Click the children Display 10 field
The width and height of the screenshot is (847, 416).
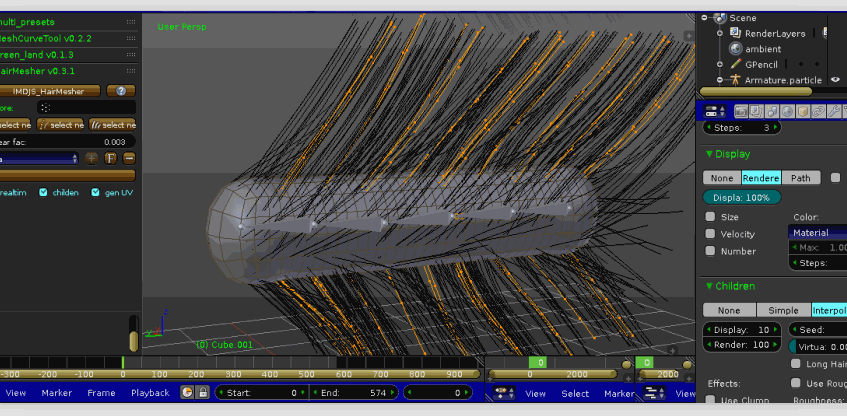(x=742, y=330)
